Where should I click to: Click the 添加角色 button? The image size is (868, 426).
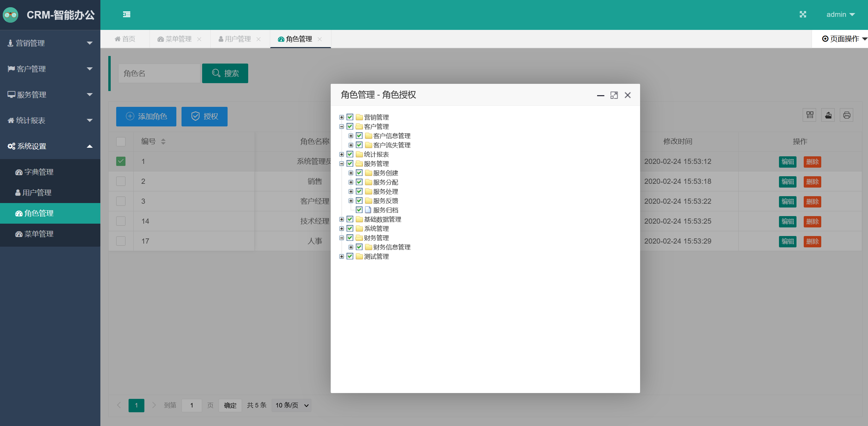click(x=146, y=116)
